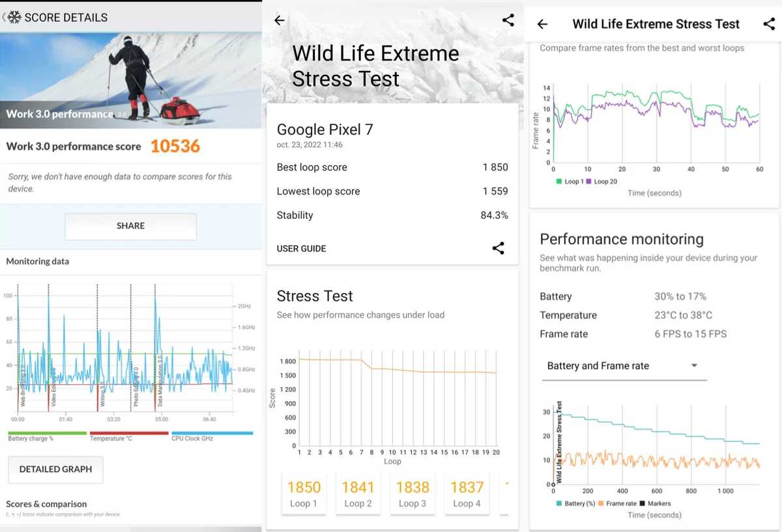Click the Temperature 23°C to 38°C value
Image resolution: width=782 pixels, height=532 pixels.
pos(684,315)
